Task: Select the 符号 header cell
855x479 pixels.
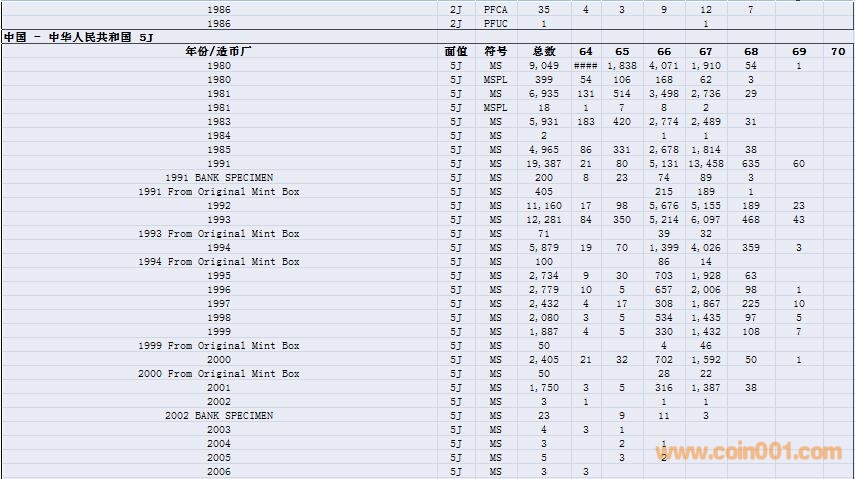Action: tap(495, 51)
